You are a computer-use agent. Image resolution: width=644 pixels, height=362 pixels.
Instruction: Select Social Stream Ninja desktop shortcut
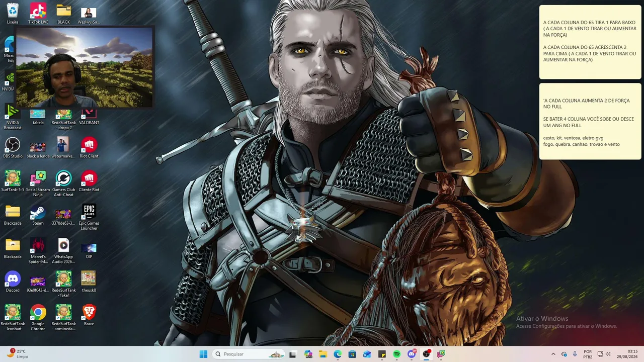pyautogui.click(x=38, y=184)
